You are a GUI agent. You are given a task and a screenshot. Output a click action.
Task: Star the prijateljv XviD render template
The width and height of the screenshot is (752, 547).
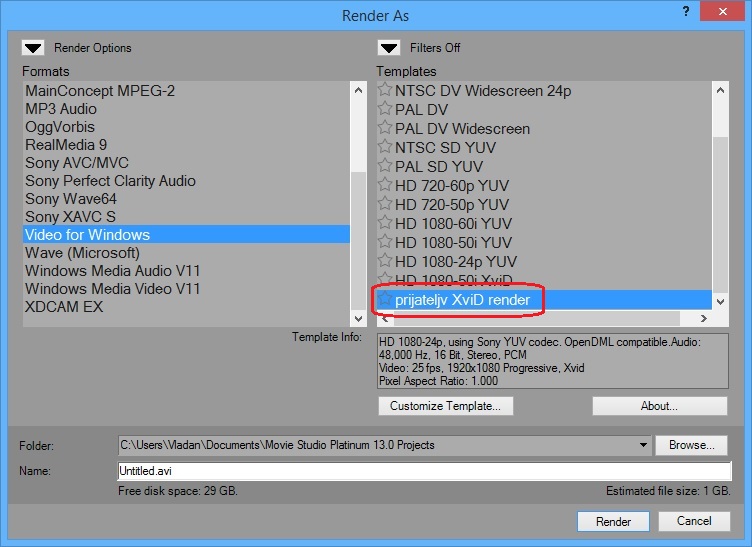[x=385, y=300]
